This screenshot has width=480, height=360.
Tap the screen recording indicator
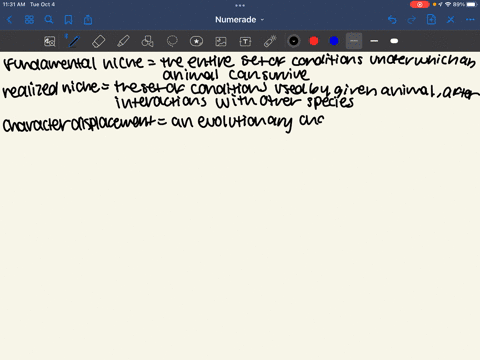click(x=419, y=4)
